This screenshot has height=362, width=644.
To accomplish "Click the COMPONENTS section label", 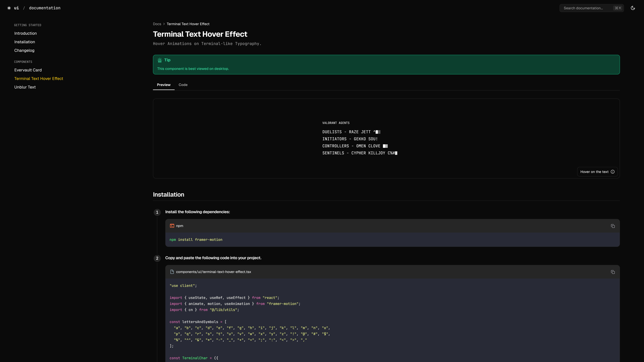I will [23, 62].
